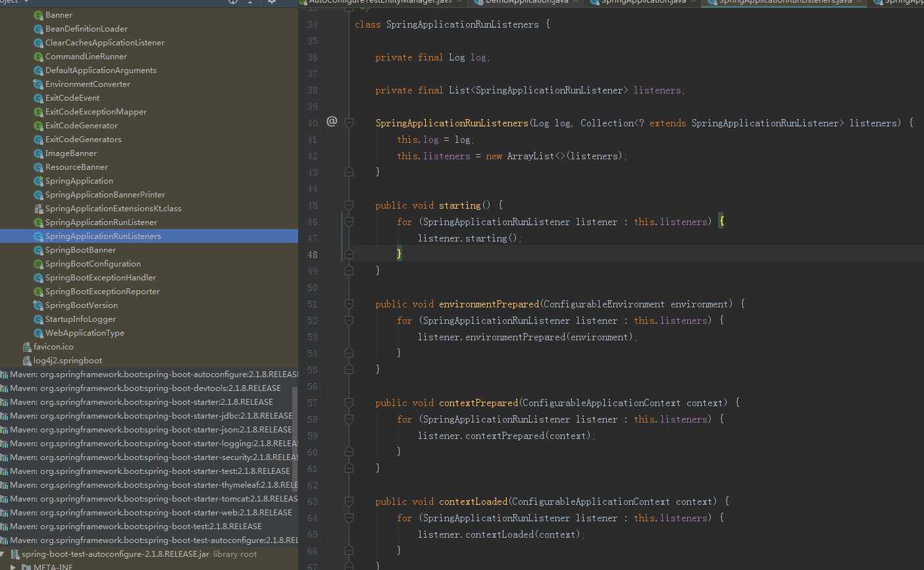
Task: Collapse the environmentPrepared method fold at line 51
Action: click(x=349, y=304)
